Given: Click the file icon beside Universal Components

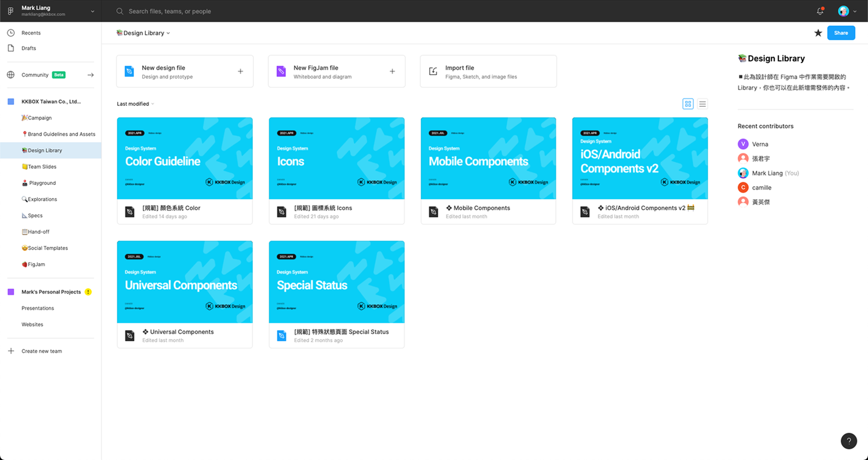Looking at the screenshot, I should [x=130, y=336].
